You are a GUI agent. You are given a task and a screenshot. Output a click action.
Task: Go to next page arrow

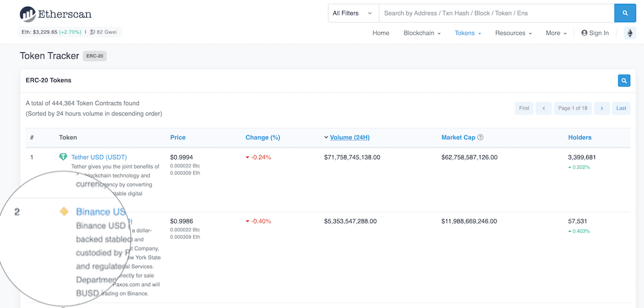pyautogui.click(x=602, y=108)
